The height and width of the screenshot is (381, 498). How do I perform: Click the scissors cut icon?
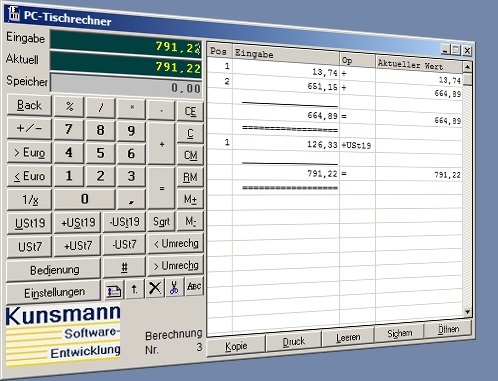click(x=174, y=287)
